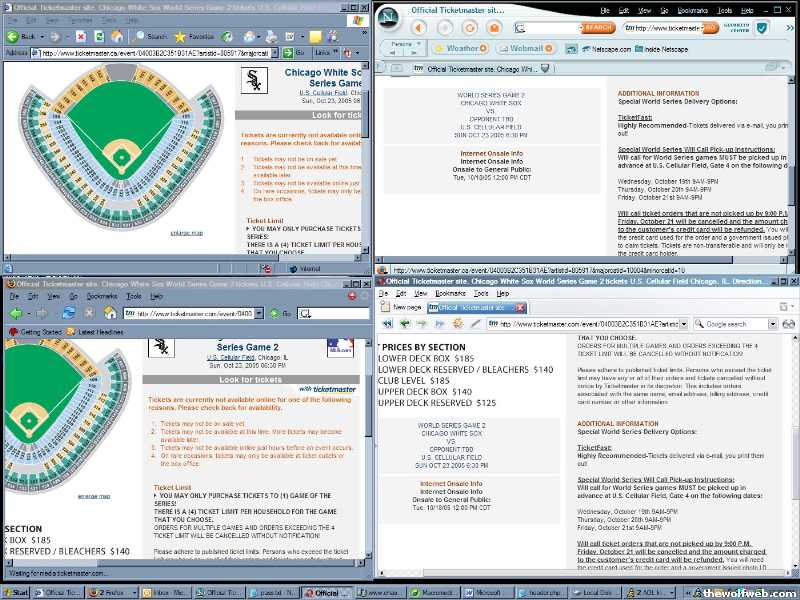Click the IE Stop icon
This screenshot has width=800, height=600.
coord(80,36)
